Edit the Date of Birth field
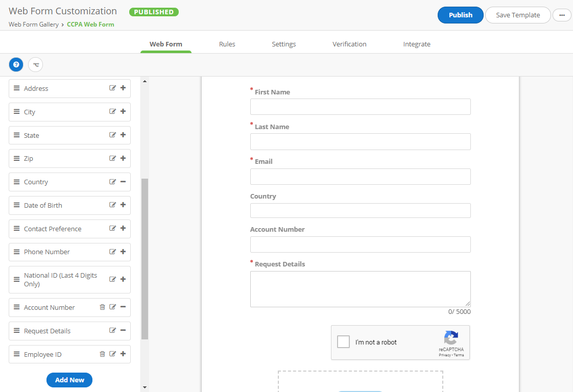Image resolution: width=573 pixels, height=392 pixels. [x=113, y=205]
